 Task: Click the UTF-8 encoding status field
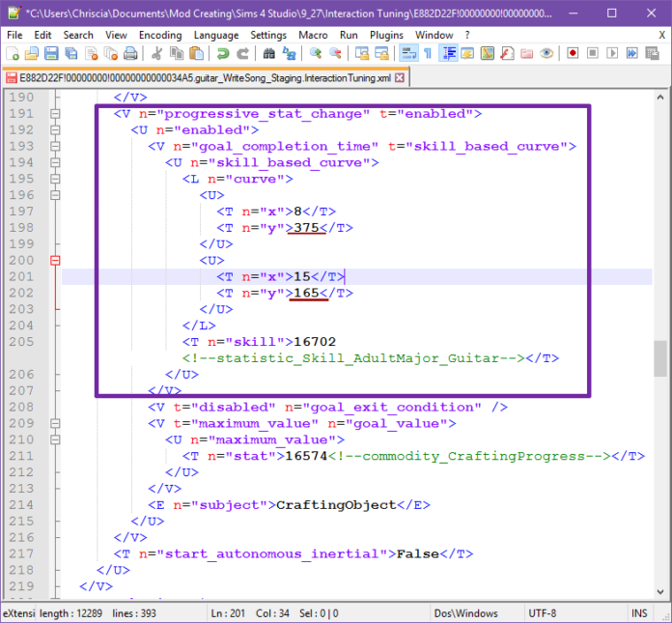tap(542, 613)
